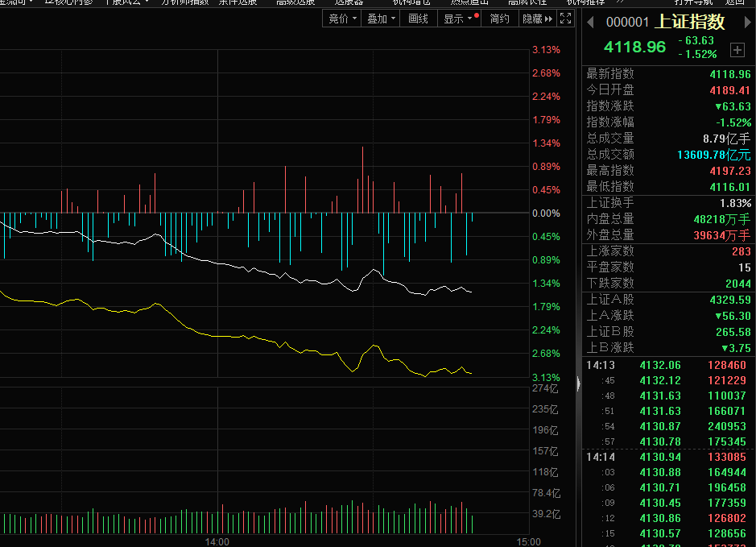Screen dimensions: 756x547
Task: Click the red dot on 显示 button
Action: pyautogui.click(x=477, y=15)
